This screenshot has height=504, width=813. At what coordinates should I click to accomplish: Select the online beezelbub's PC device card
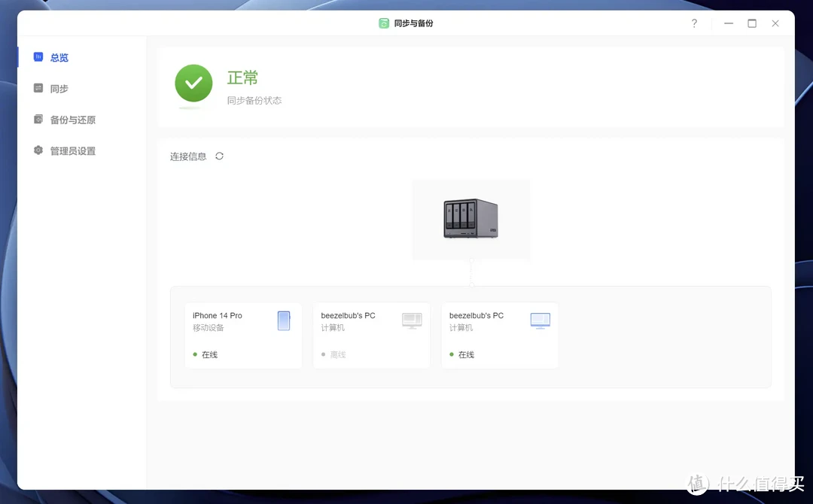click(499, 335)
